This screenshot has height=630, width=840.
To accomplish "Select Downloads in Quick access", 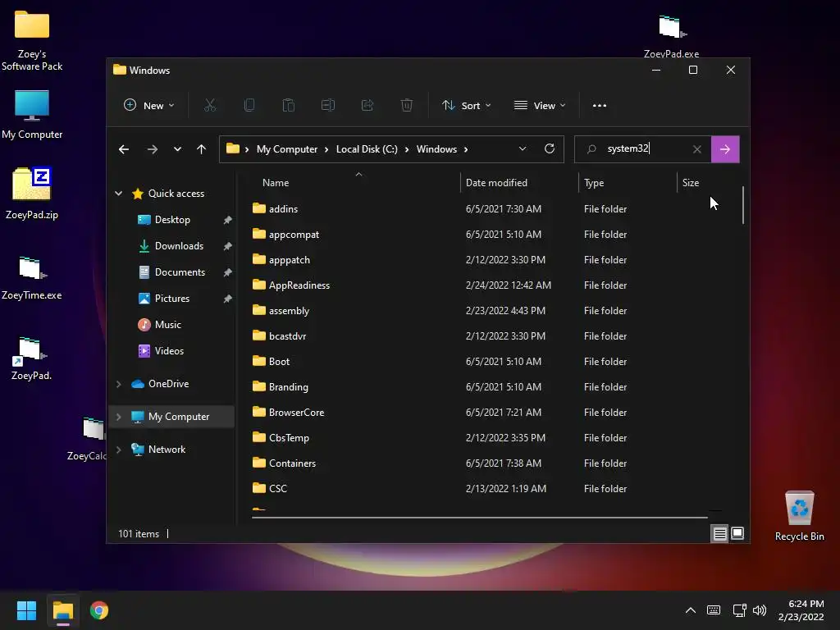I will pyautogui.click(x=179, y=246).
